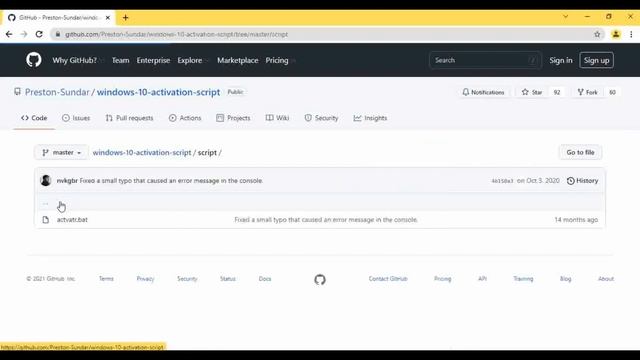The image size is (640, 360).
Task: Open the Pricing dropdown in header
Action: (x=280, y=60)
